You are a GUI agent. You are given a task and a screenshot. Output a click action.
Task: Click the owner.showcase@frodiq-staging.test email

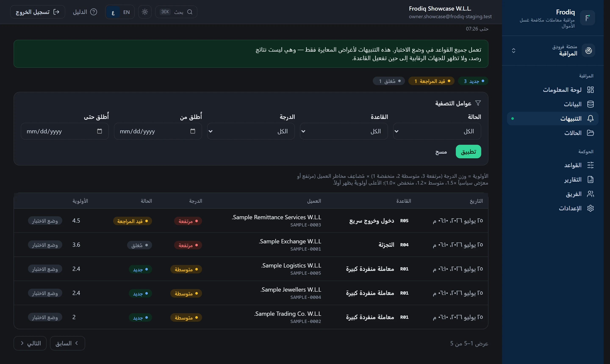coord(450,17)
